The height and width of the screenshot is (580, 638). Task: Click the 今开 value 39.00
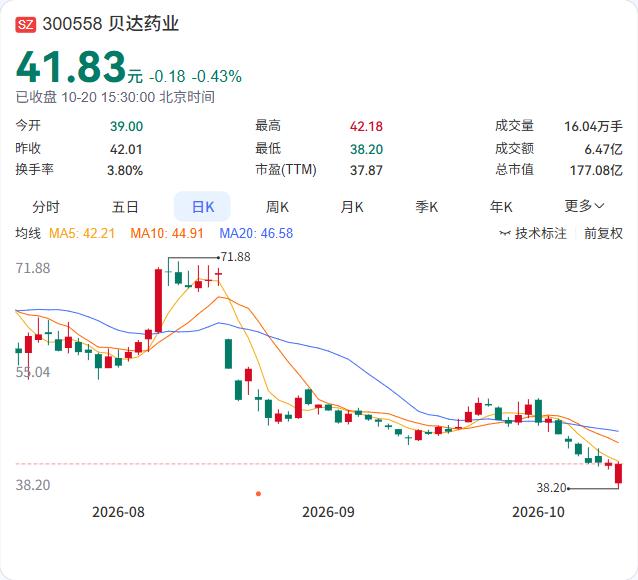pyautogui.click(x=126, y=126)
